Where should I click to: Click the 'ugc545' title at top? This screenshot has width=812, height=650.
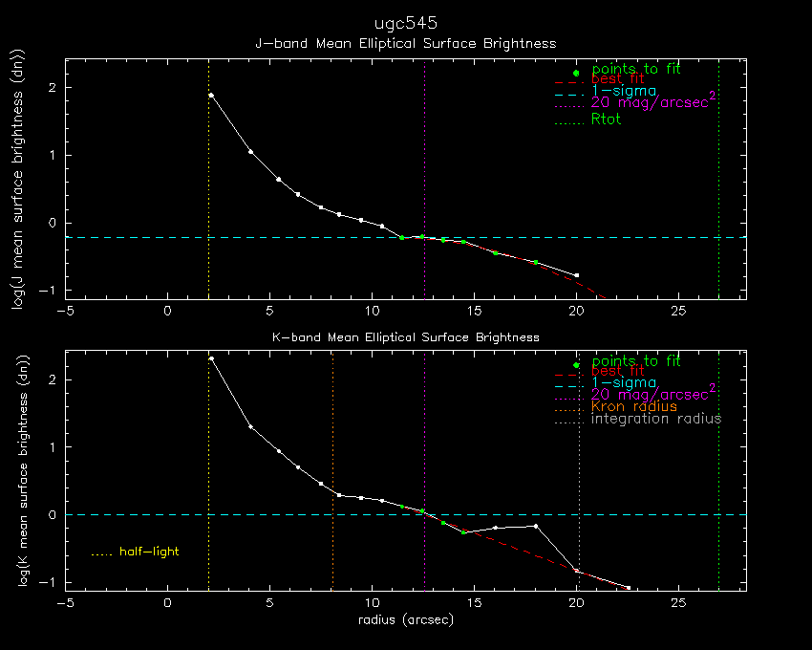click(x=406, y=21)
